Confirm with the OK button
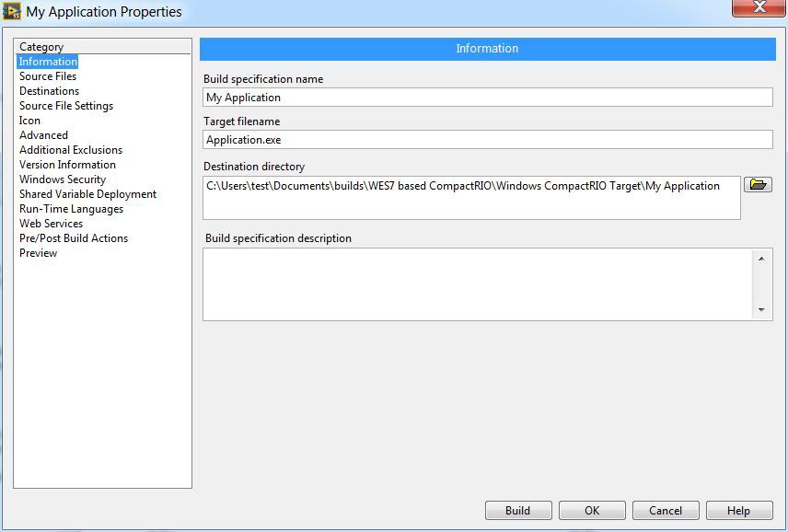Image resolution: width=788 pixels, height=532 pixels. [592, 511]
